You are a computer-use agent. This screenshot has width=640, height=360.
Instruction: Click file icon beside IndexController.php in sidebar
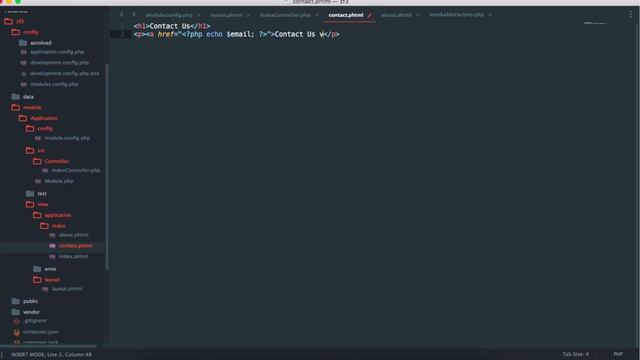tap(45, 170)
